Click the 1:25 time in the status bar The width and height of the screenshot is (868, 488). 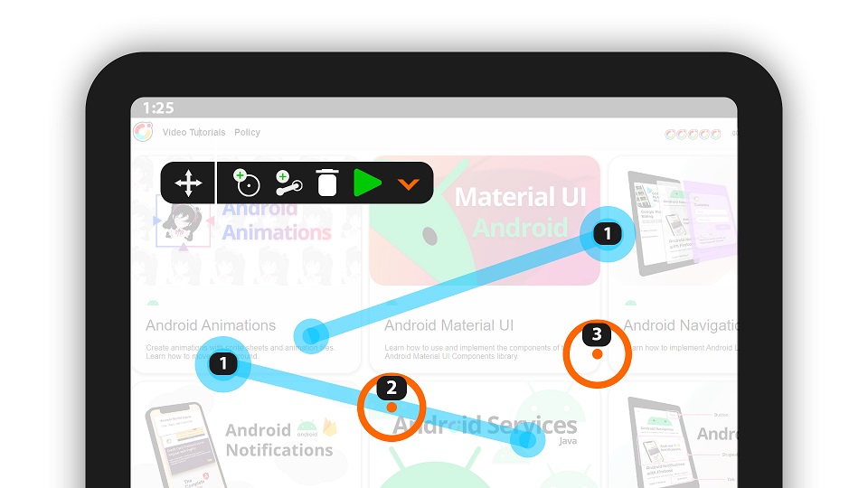coord(158,108)
